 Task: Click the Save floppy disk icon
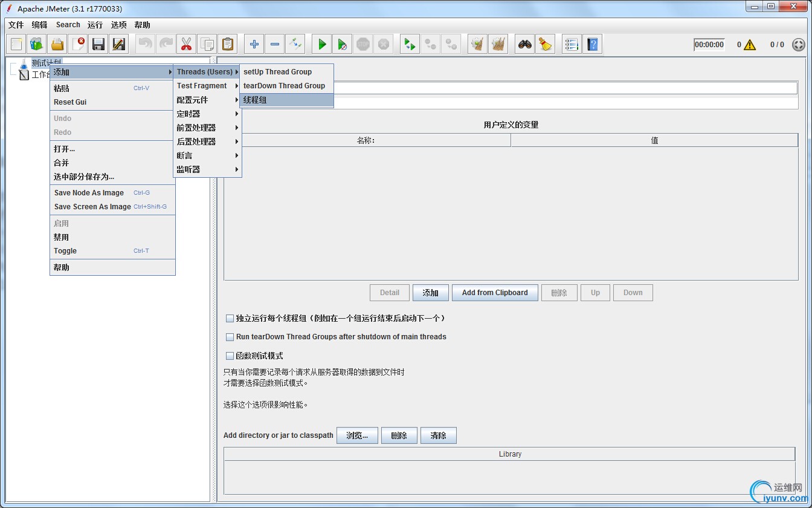98,44
